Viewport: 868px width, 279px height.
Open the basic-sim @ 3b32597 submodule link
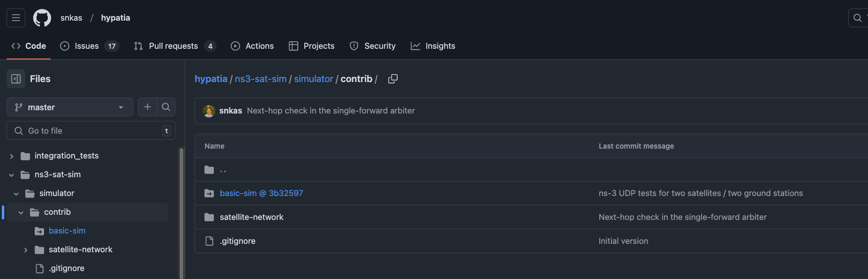(261, 193)
